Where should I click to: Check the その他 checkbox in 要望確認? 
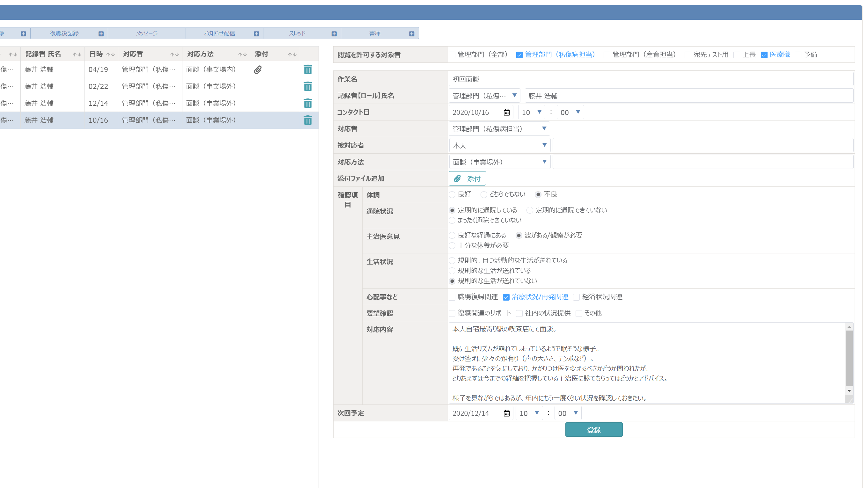point(578,314)
